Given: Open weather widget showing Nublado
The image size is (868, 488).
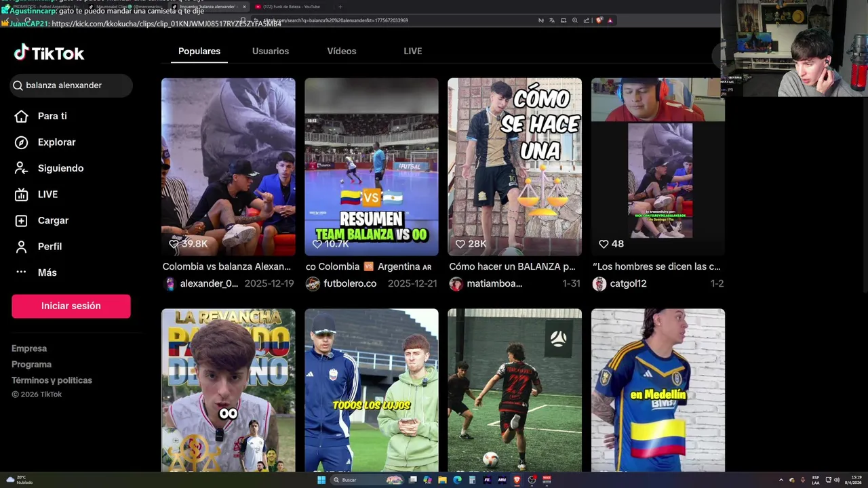Looking at the screenshot, I should 19,480.
